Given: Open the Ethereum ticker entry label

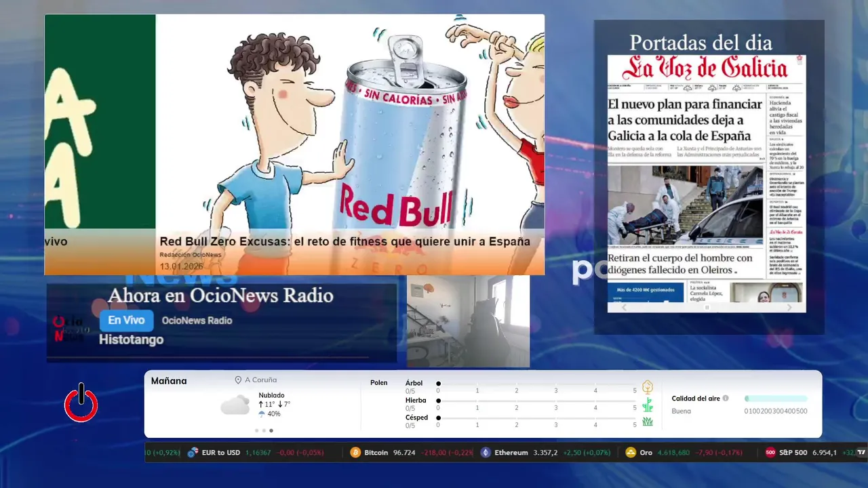Looking at the screenshot, I should pyautogui.click(x=511, y=452).
